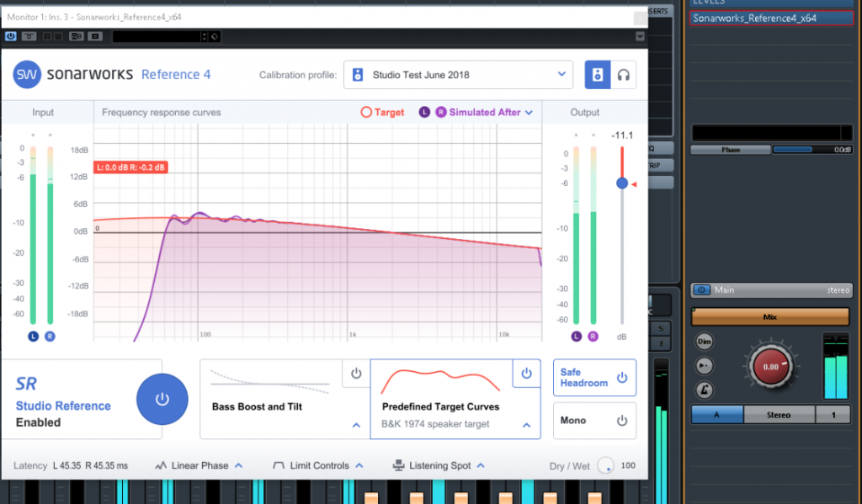Click the Sonarworks SW logo

click(x=27, y=74)
